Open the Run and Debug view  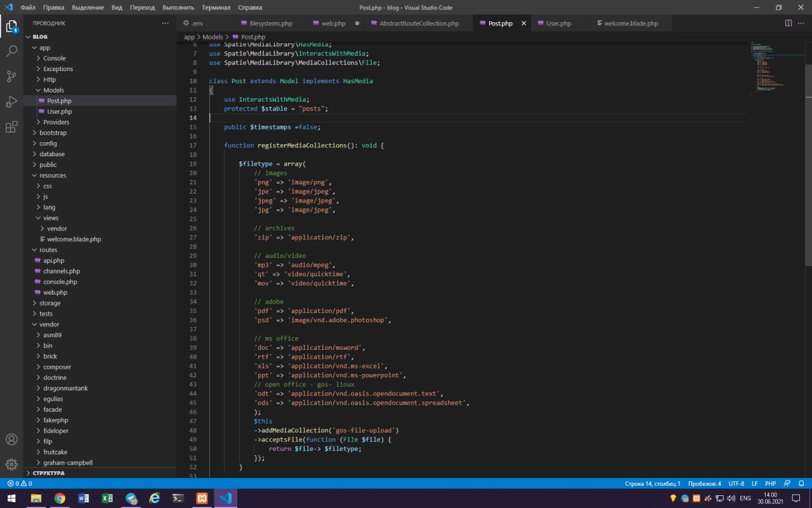pyautogui.click(x=11, y=102)
